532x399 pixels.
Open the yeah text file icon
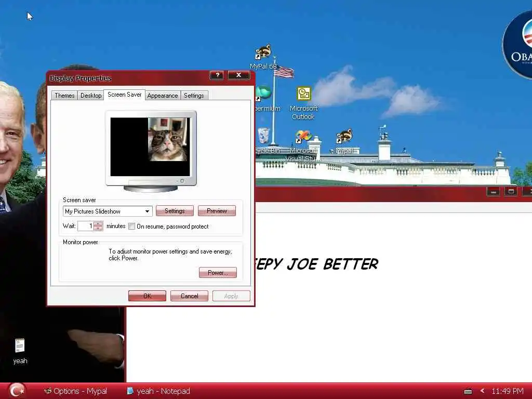20,351
